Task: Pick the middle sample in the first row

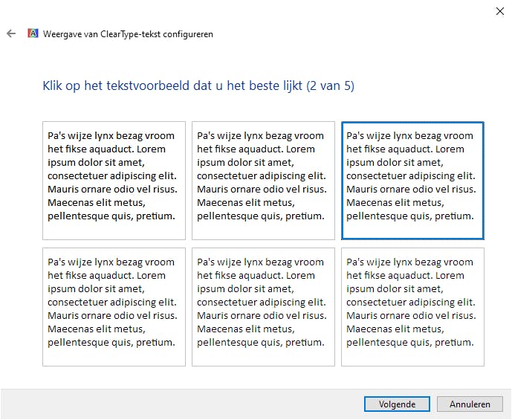Action: [x=263, y=180]
